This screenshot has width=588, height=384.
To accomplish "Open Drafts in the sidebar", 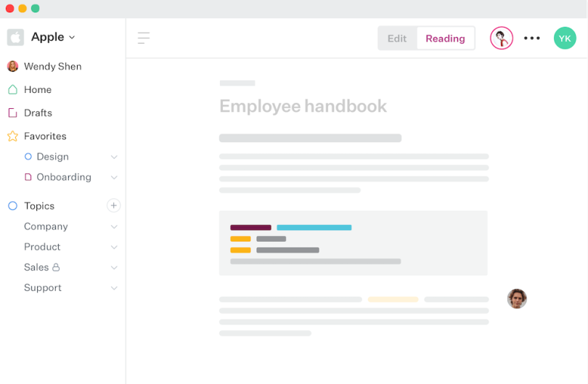I will 38,113.
